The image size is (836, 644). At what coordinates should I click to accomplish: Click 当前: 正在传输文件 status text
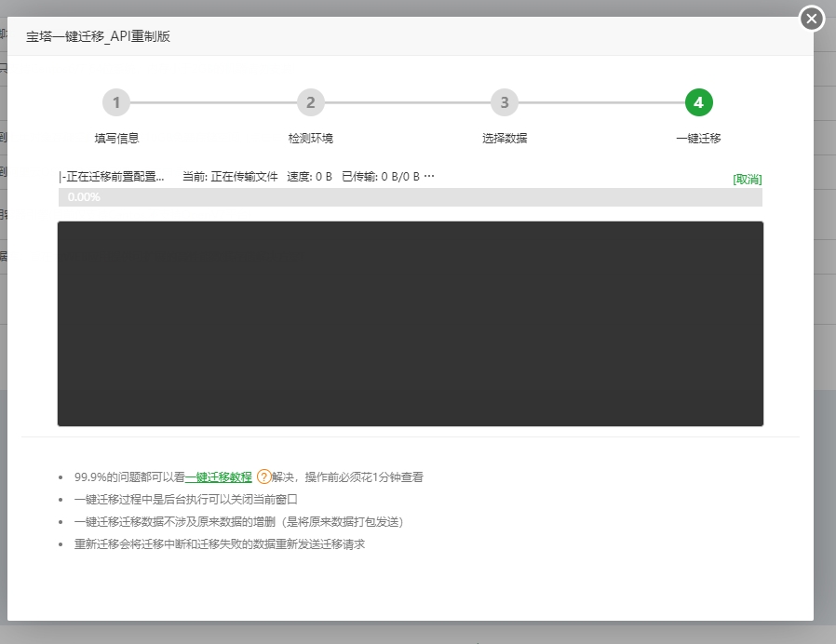pos(230,177)
